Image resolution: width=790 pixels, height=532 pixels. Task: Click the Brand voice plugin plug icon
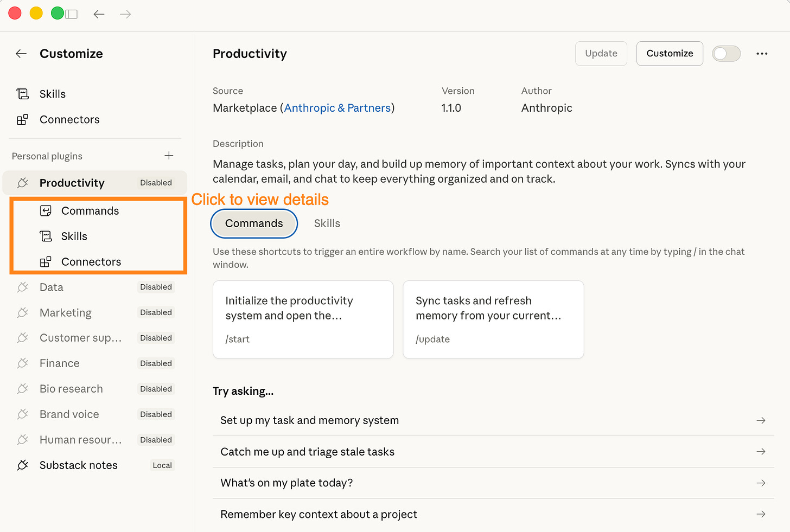pyautogui.click(x=23, y=414)
